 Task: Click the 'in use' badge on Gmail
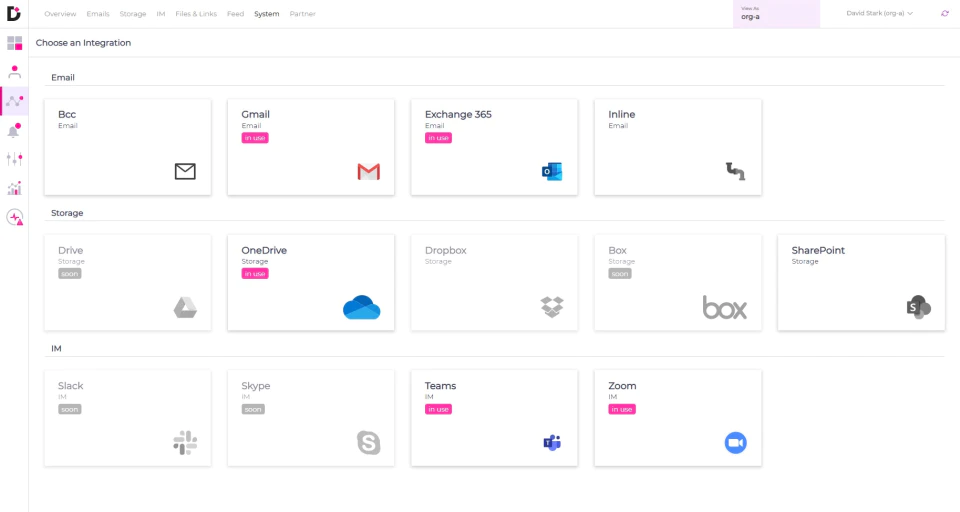pos(255,138)
